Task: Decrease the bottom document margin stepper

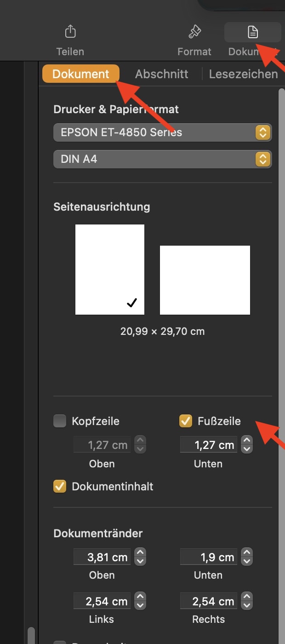Action: 247,561
